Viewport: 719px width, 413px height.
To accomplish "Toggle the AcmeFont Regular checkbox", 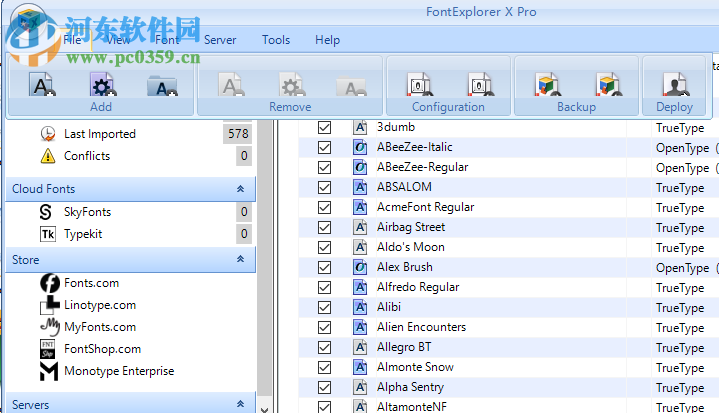I will pyautogui.click(x=324, y=207).
